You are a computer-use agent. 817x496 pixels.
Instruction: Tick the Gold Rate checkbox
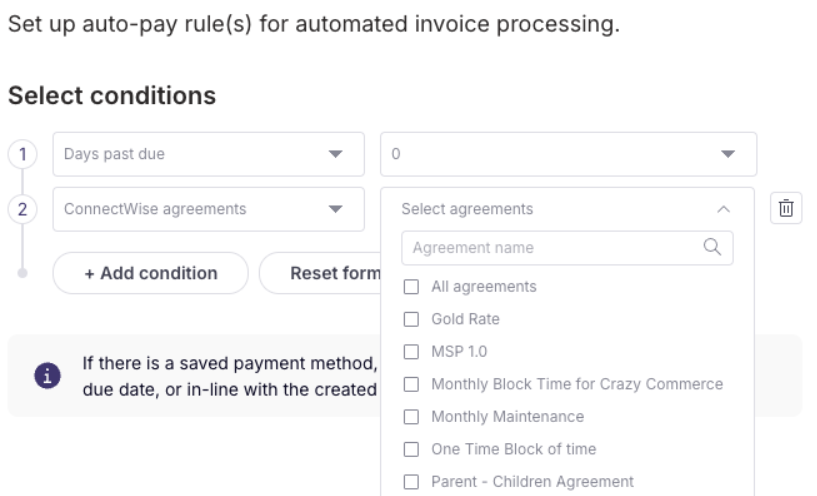point(410,319)
